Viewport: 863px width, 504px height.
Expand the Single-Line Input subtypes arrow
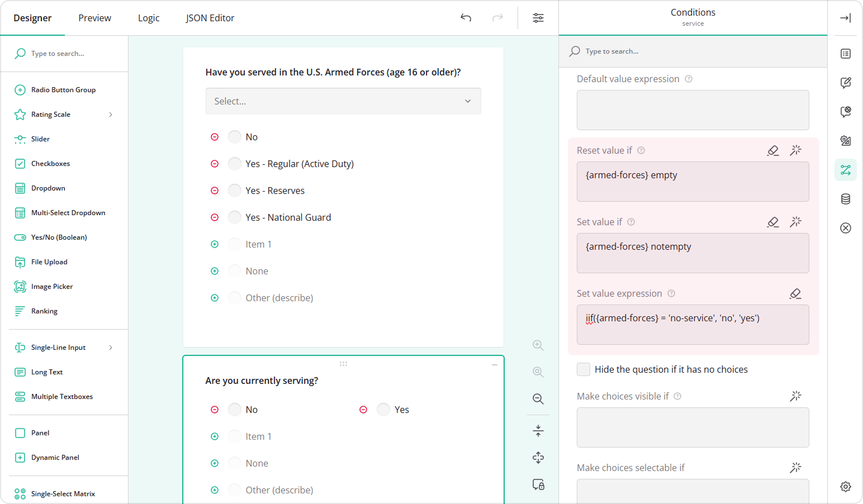(x=111, y=348)
